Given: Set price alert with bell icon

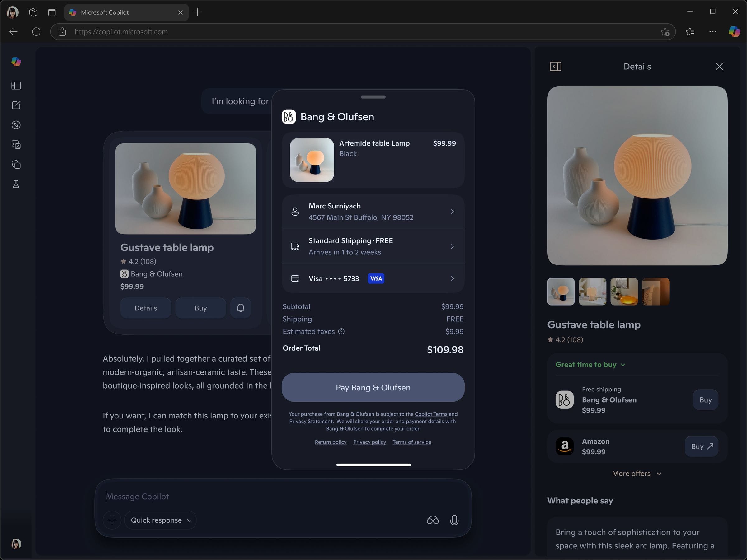Looking at the screenshot, I should [x=241, y=308].
